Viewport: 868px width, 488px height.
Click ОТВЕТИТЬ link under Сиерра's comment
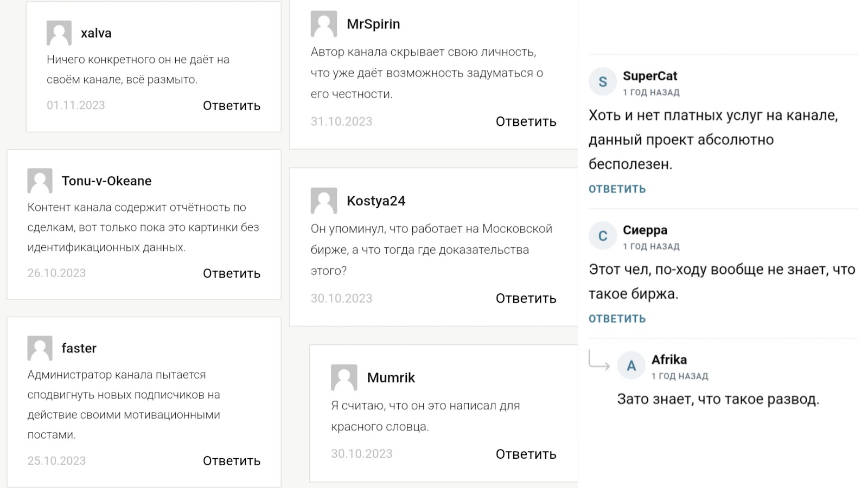pyautogui.click(x=617, y=319)
